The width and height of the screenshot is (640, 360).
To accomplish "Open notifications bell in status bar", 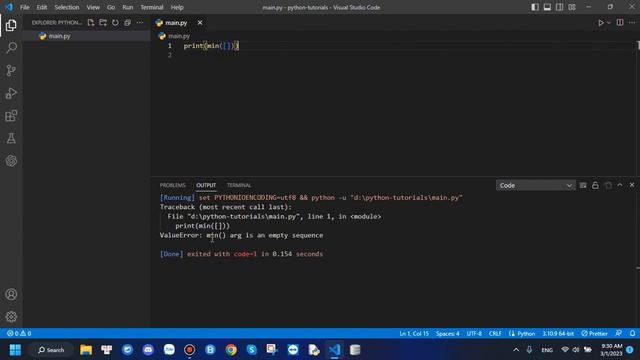I will (x=632, y=333).
